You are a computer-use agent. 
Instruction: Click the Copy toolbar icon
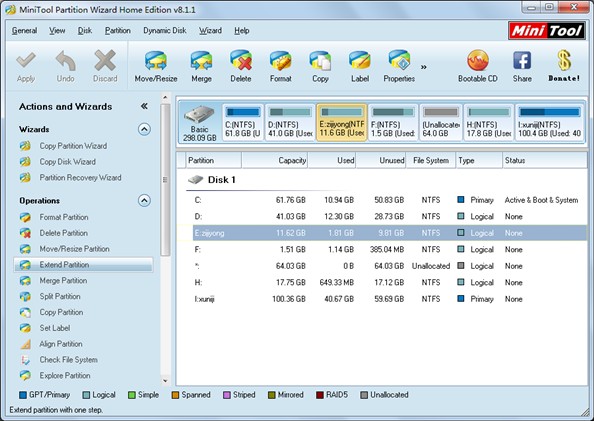click(320, 61)
